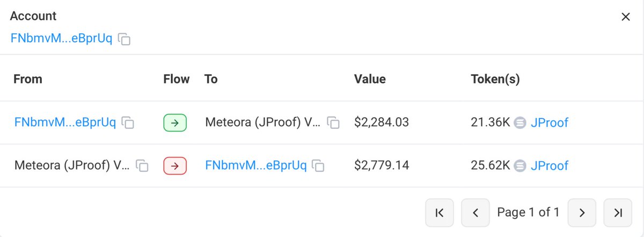Copy Meteora vault address in first row

[334, 123]
